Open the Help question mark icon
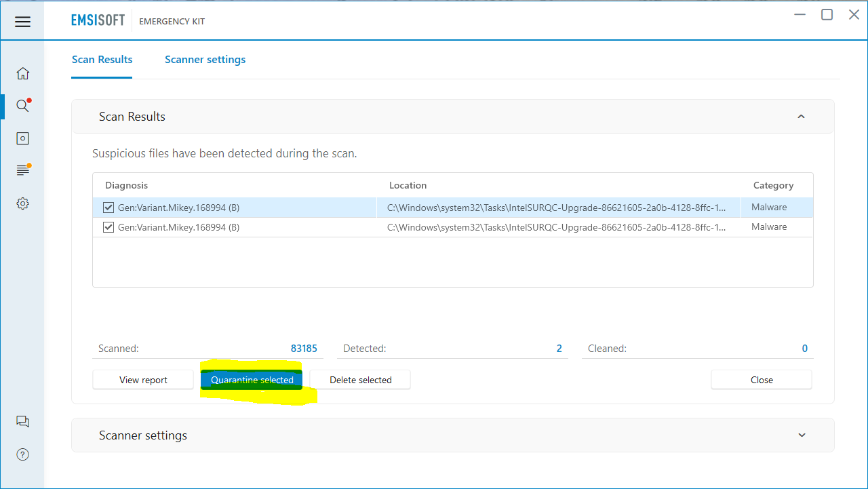 click(22, 454)
